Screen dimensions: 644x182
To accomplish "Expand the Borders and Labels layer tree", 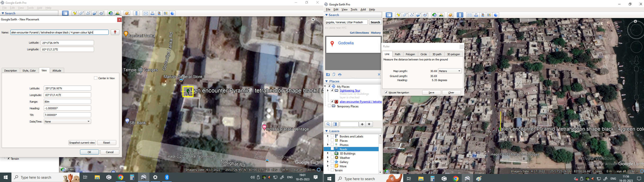I will point(327,136).
